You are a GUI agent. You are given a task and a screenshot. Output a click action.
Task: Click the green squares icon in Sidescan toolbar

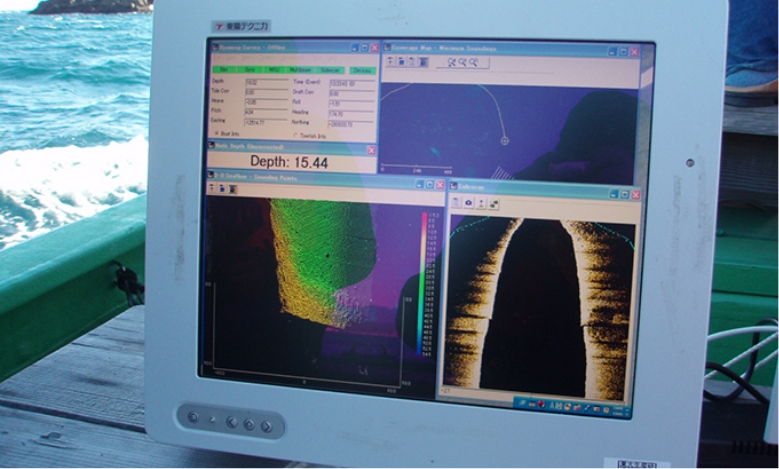[x=493, y=204]
